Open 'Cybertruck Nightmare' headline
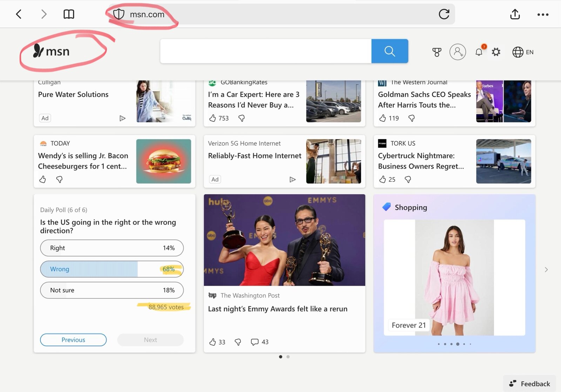Screen dimensions: 561x392 (x=421, y=161)
